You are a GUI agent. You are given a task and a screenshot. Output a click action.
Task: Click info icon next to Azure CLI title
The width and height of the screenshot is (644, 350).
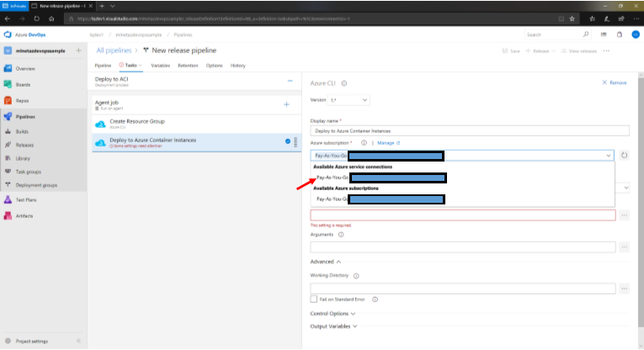click(x=344, y=83)
